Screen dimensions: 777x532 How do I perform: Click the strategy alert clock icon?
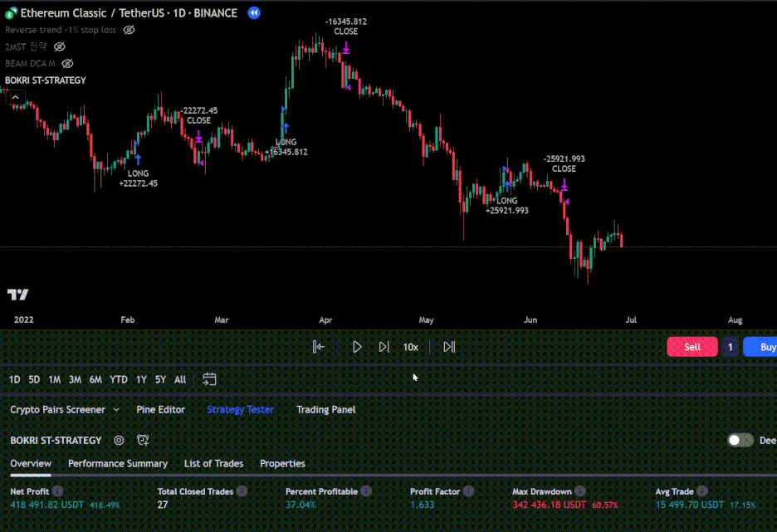pyautogui.click(x=143, y=441)
